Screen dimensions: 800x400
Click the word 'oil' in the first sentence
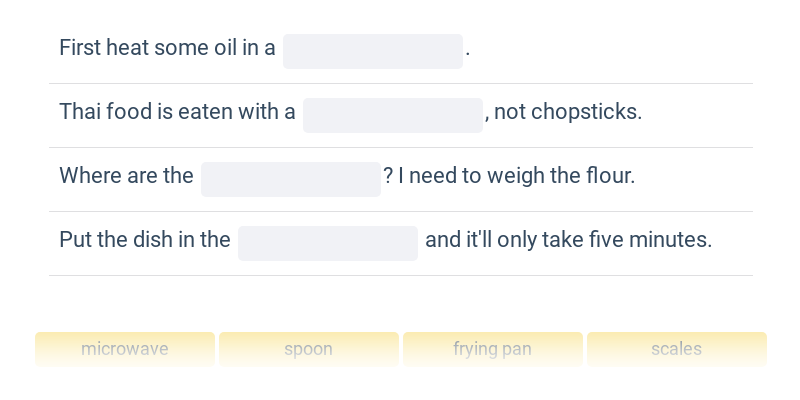click(x=219, y=48)
